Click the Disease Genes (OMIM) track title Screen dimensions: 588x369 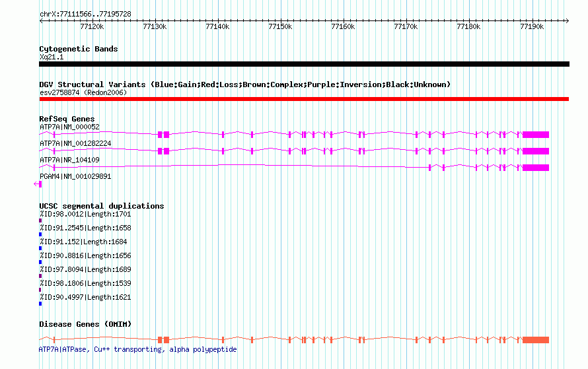[x=85, y=324]
